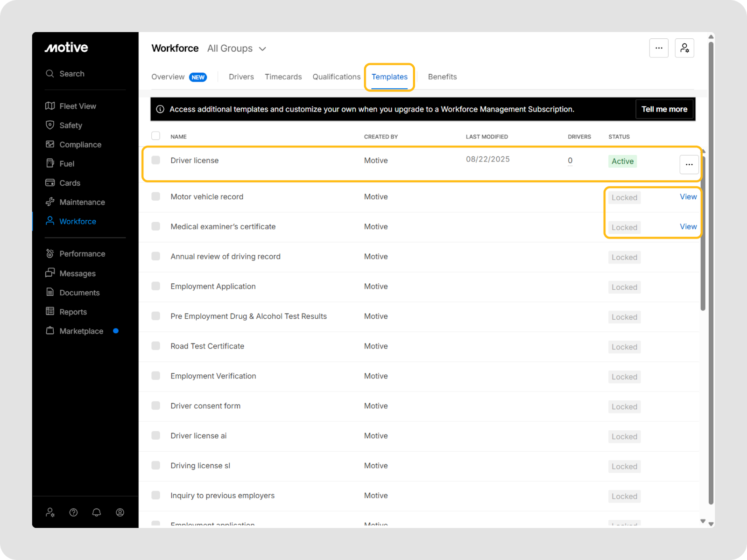Open Driver license row more options menu
The height and width of the screenshot is (560, 747).
(x=689, y=164)
